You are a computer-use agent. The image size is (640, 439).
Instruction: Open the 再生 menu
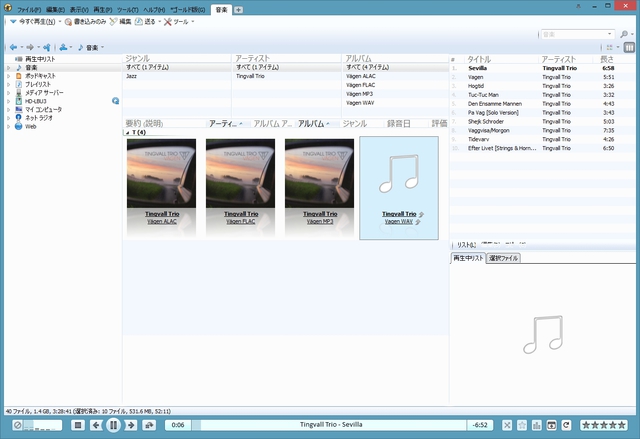tap(102, 8)
